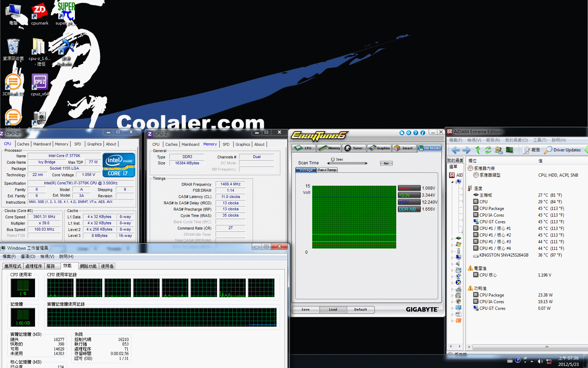Screen dimensions: 588x368
Task: Click EasyTune6 @ email icon
Action: coord(408,133)
